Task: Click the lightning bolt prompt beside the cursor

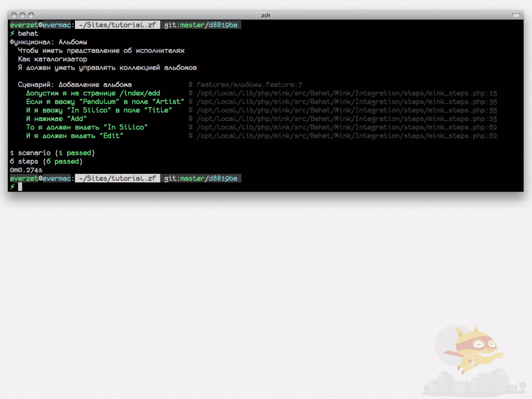Action: point(12,187)
